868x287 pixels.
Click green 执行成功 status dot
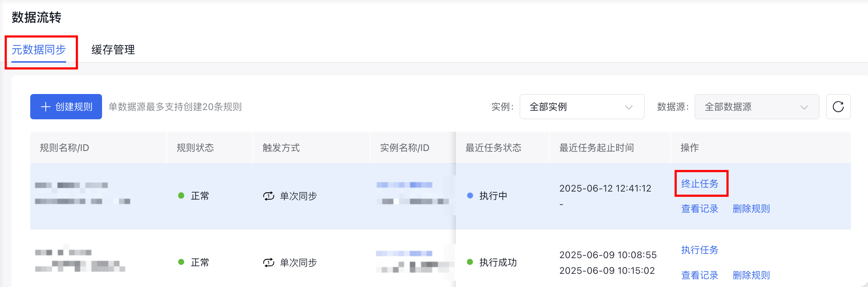coord(470,262)
